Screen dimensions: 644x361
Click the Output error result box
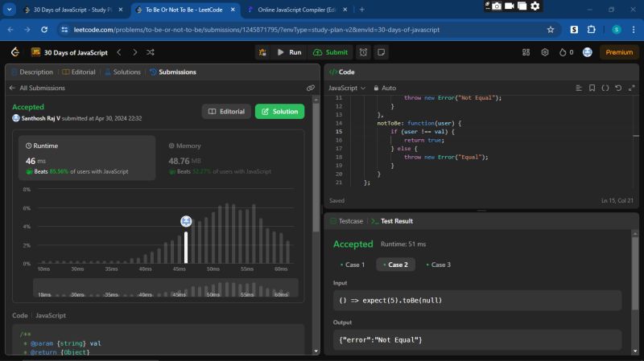(x=477, y=339)
